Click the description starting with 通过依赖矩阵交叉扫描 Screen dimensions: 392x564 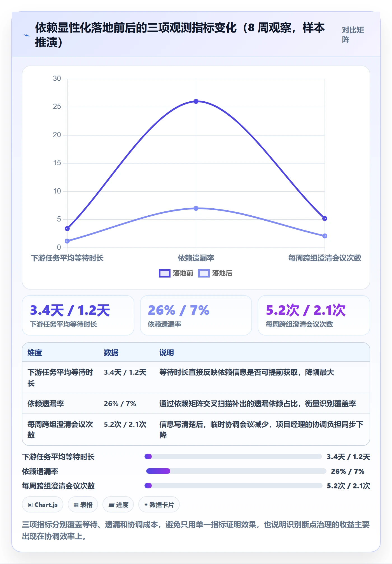[258, 404]
